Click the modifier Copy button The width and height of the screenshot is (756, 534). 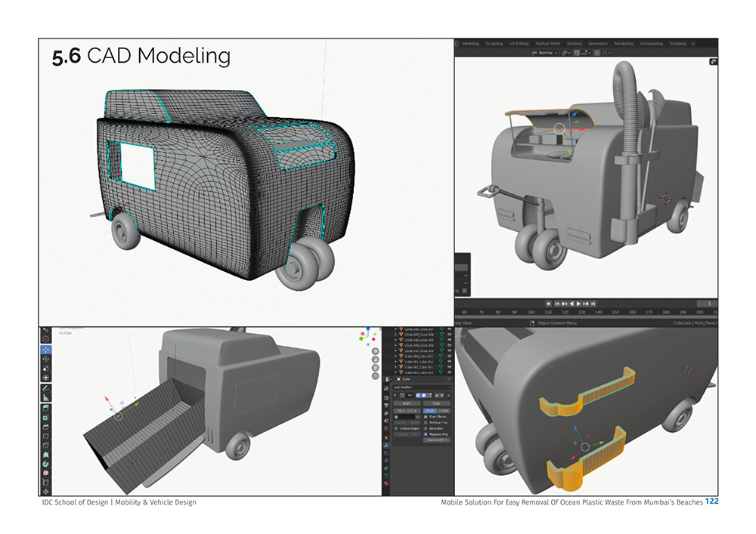(x=437, y=403)
